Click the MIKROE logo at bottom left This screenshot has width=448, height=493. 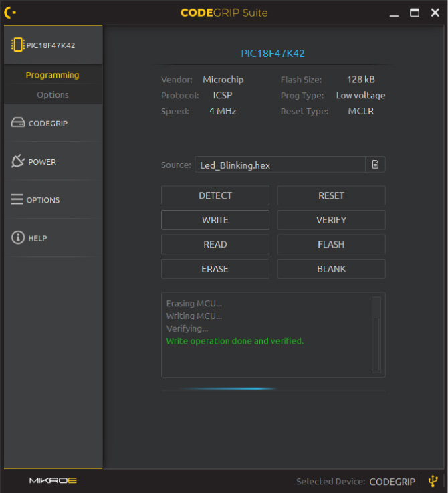click(x=53, y=480)
